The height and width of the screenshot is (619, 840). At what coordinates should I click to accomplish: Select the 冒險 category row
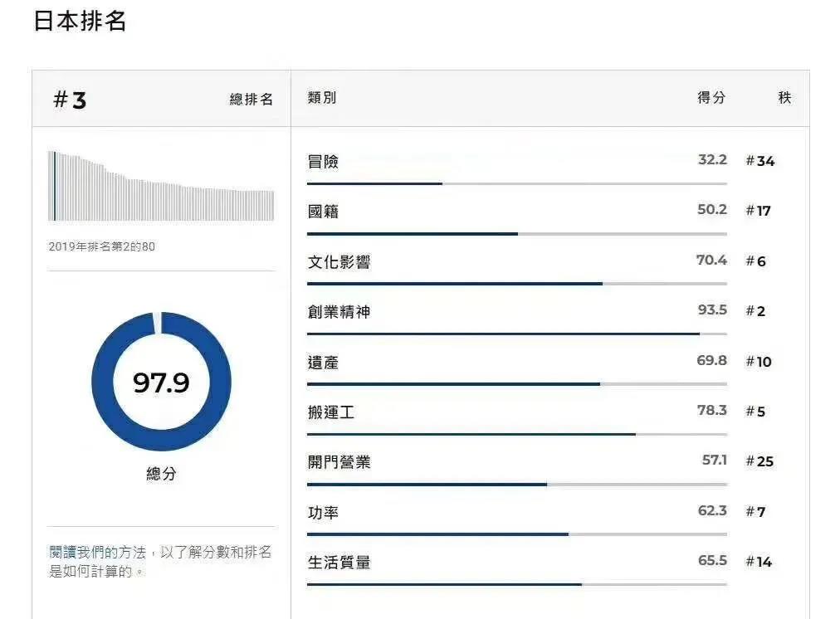[x=541, y=168]
